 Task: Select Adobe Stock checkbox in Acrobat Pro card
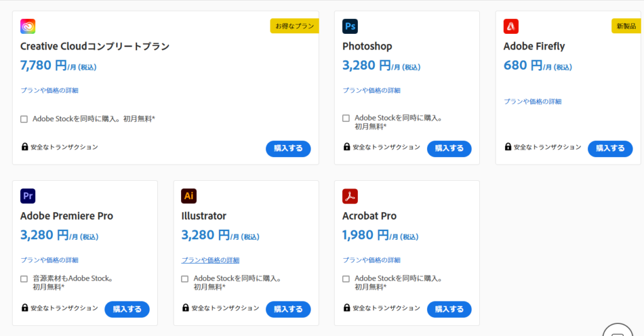(x=346, y=279)
